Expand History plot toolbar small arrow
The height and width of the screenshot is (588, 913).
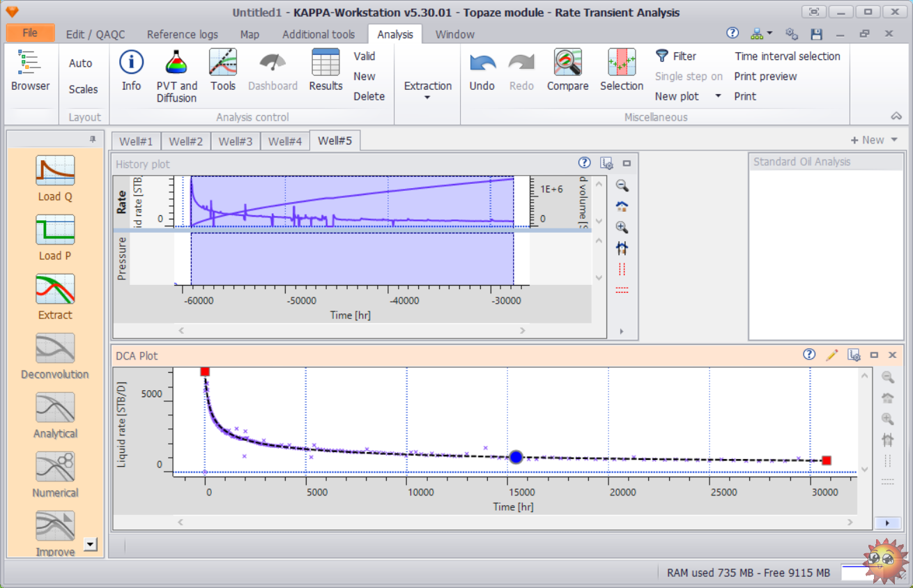pos(622,332)
